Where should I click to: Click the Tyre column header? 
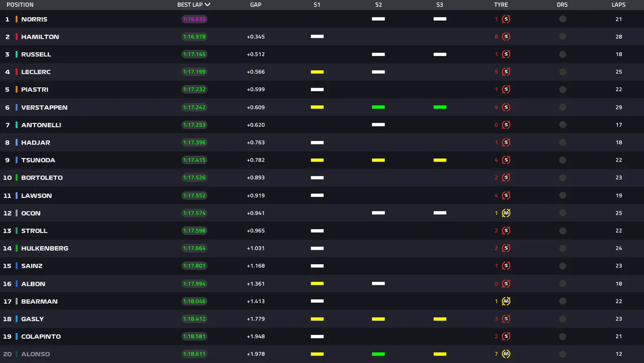[501, 5]
